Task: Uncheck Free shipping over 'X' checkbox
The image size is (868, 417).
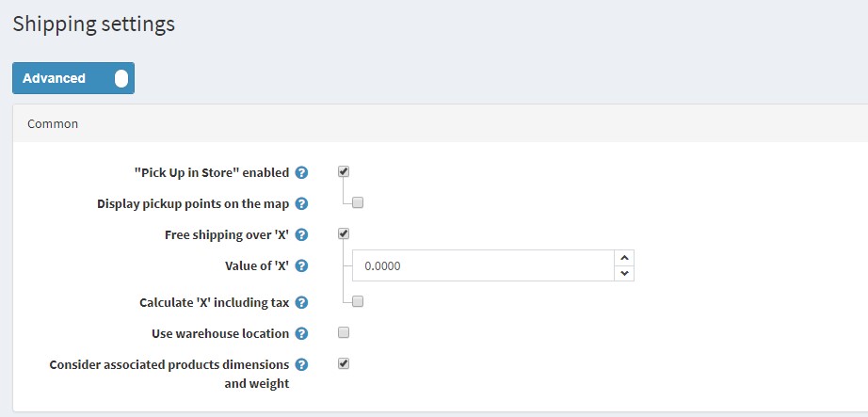Action: point(344,234)
